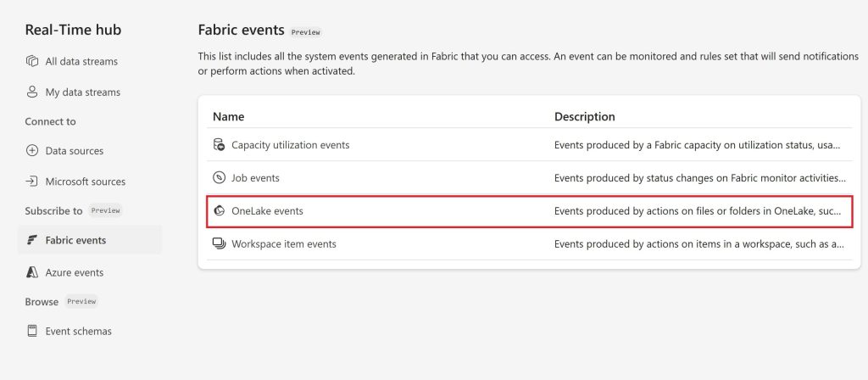The image size is (868, 380).
Task: Click the Capacity utilization events row icon
Action: tap(220, 145)
